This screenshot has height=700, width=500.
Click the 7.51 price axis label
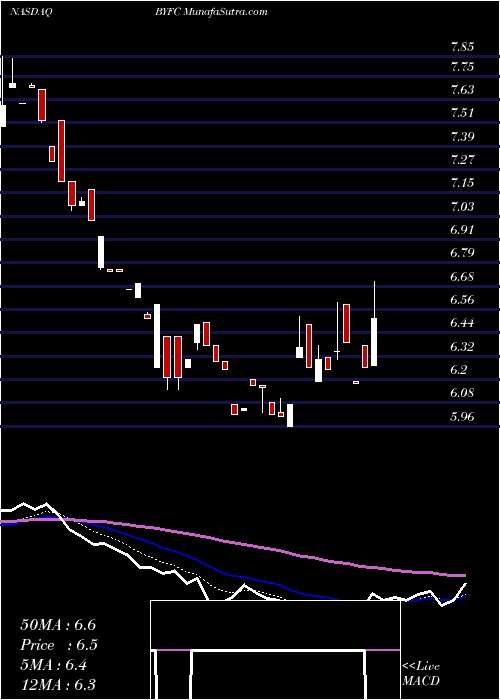pyautogui.click(x=462, y=112)
